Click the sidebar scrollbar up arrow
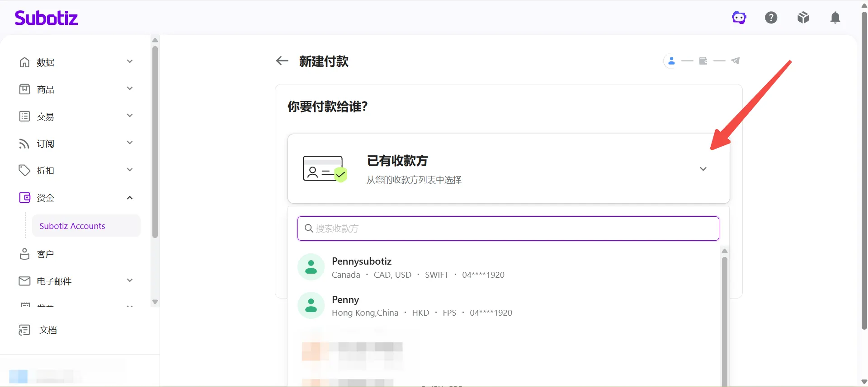This screenshot has height=387, width=868. pos(155,40)
